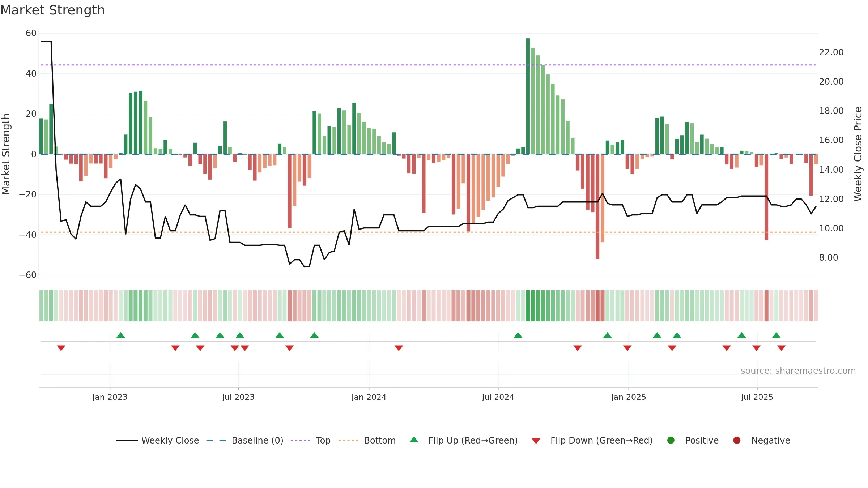Image resolution: width=868 pixels, height=488 pixels.
Task: Toggle the Weekly Close legend entry
Action: point(157,440)
